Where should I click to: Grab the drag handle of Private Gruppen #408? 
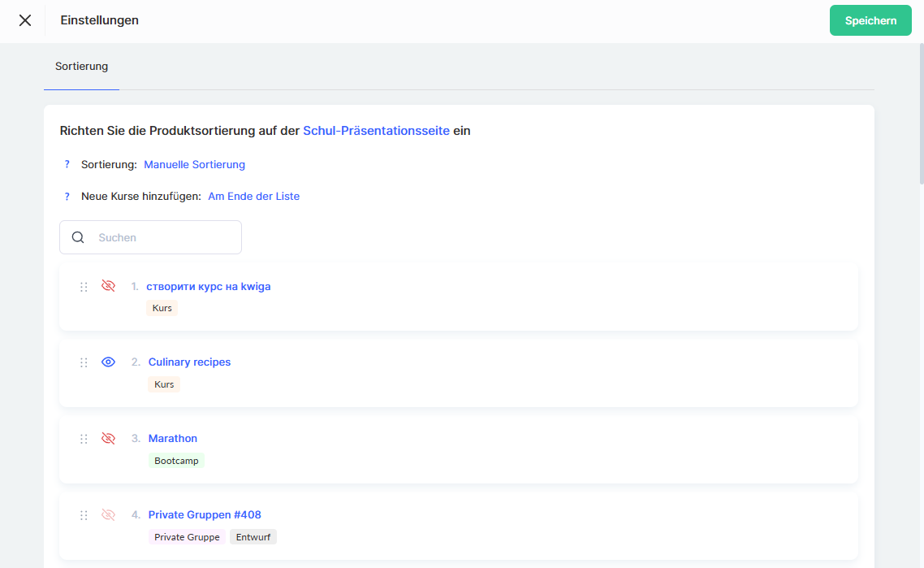[x=84, y=515]
